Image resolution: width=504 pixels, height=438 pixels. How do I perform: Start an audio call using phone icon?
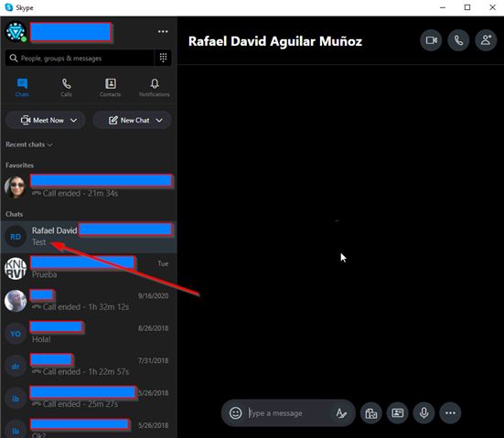pos(458,40)
